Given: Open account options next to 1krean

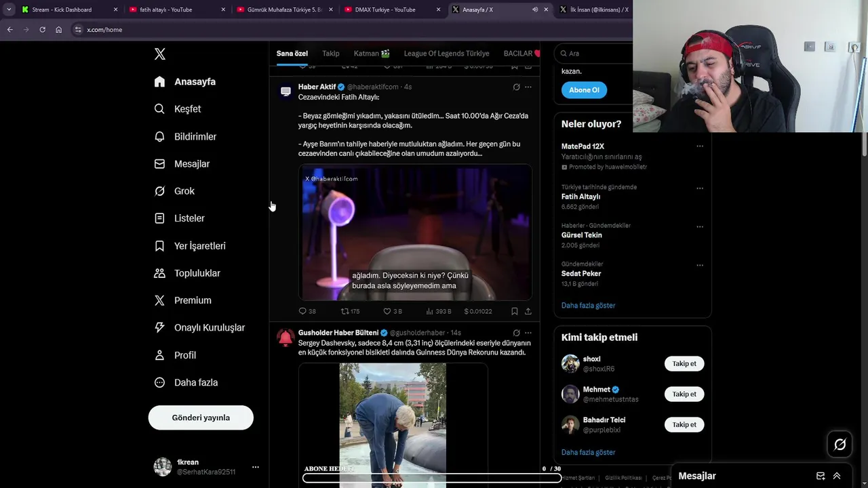Looking at the screenshot, I should (255, 467).
